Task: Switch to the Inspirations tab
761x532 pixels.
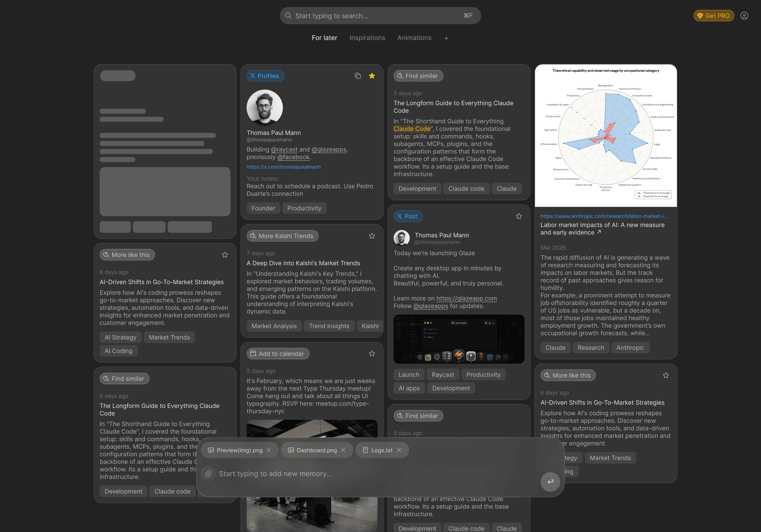Action: click(x=367, y=38)
